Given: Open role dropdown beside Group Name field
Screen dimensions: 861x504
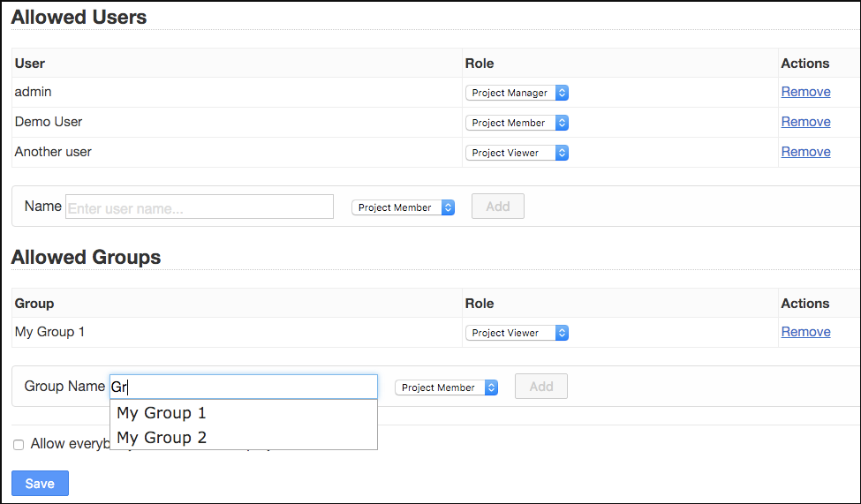Looking at the screenshot, I should pyautogui.click(x=446, y=387).
